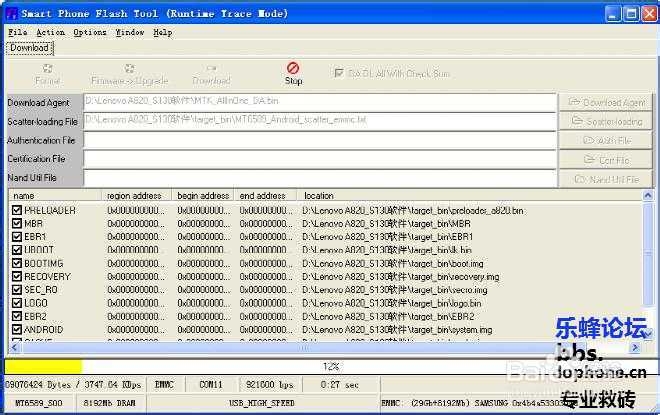
Task: Click the Smart Phone Flash Tool title icon
Action: [x=12, y=13]
